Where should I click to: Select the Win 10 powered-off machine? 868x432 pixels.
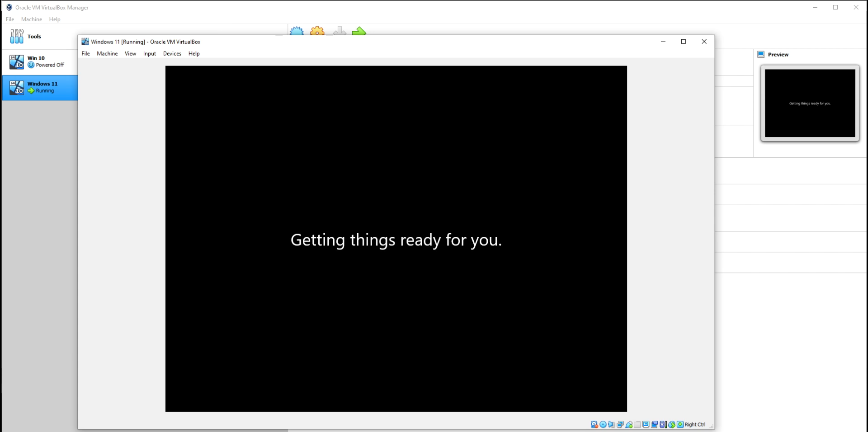[40, 62]
